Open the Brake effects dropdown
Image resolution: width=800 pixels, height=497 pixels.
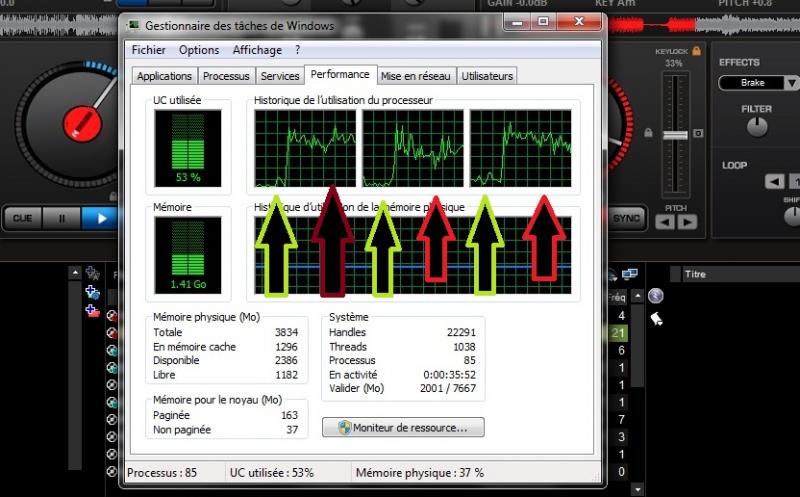(x=759, y=83)
